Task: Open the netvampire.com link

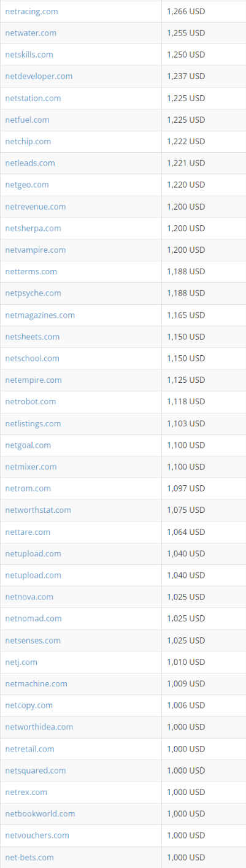Action: click(x=35, y=250)
